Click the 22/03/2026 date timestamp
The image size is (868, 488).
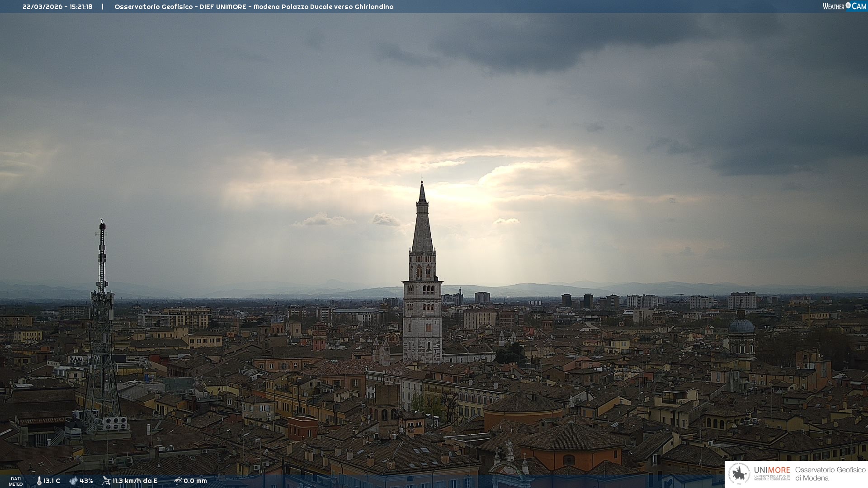coord(42,7)
